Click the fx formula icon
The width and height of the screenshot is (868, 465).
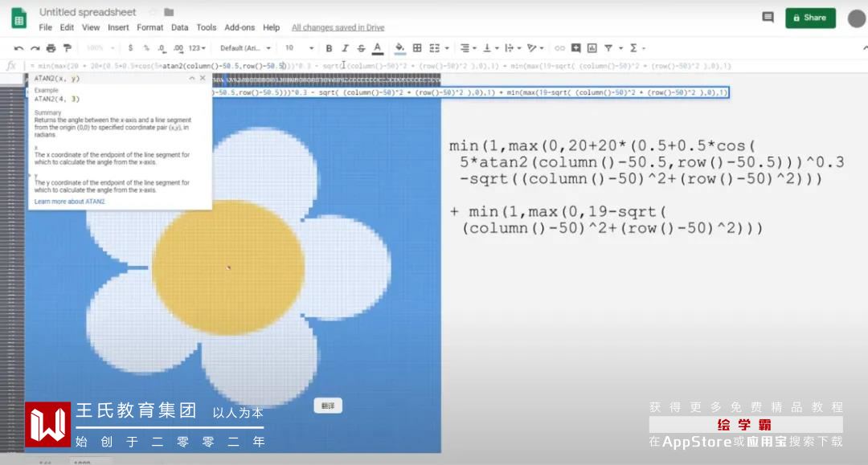(11, 66)
